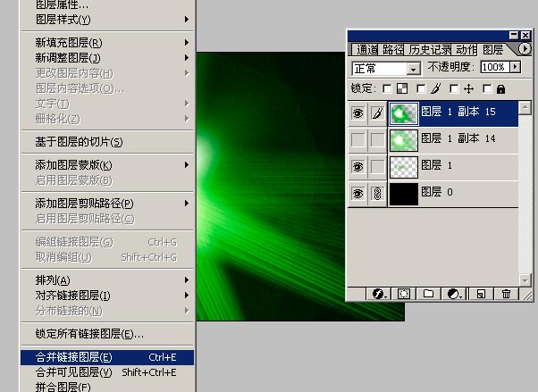Enable lock position checkbox

pyautogui.click(x=454, y=89)
